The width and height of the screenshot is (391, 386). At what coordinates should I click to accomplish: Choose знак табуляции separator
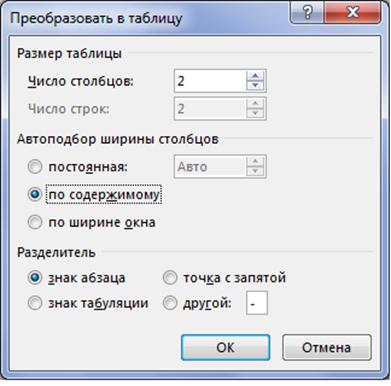pos(35,303)
